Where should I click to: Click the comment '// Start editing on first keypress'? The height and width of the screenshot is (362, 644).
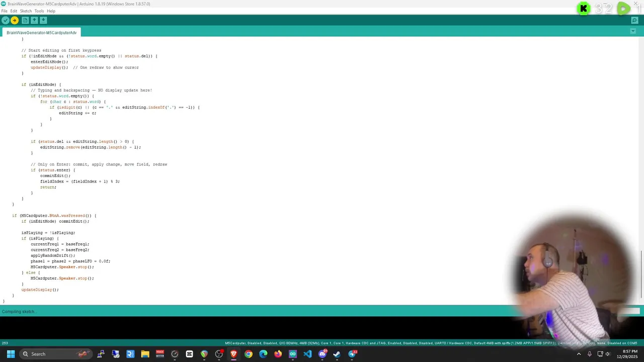click(x=61, y=50)
